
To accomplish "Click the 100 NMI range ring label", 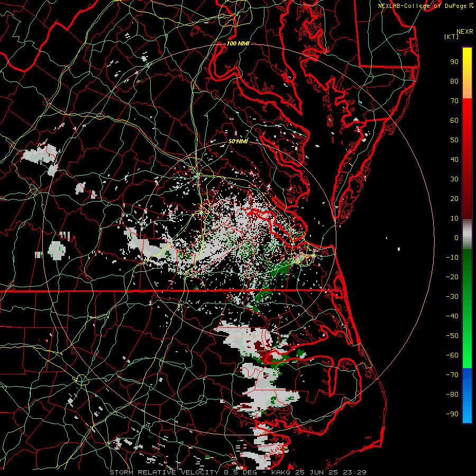I will (x=238, y=43).
